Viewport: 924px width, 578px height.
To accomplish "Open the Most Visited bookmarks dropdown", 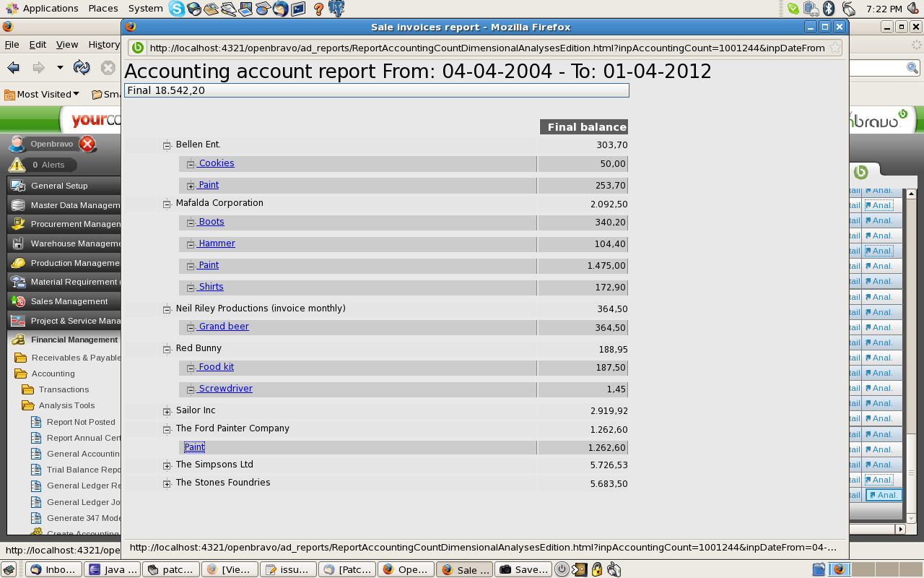I will tap(43, 94).
